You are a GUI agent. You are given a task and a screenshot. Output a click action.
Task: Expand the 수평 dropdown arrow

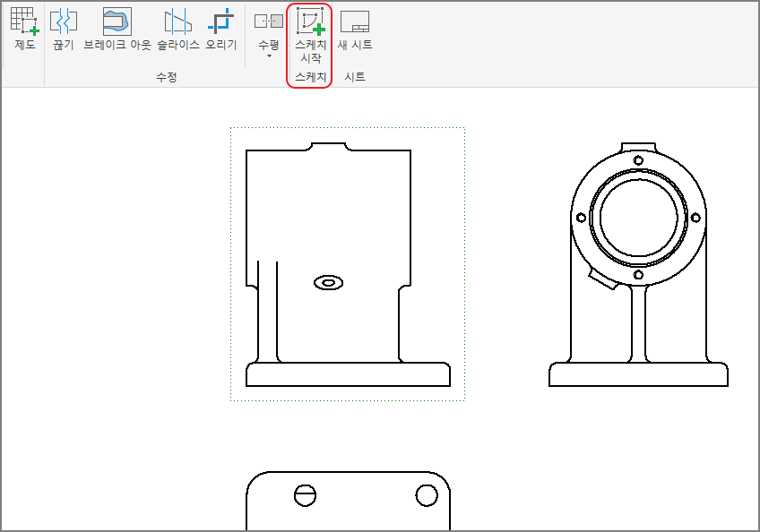point(269,56)
